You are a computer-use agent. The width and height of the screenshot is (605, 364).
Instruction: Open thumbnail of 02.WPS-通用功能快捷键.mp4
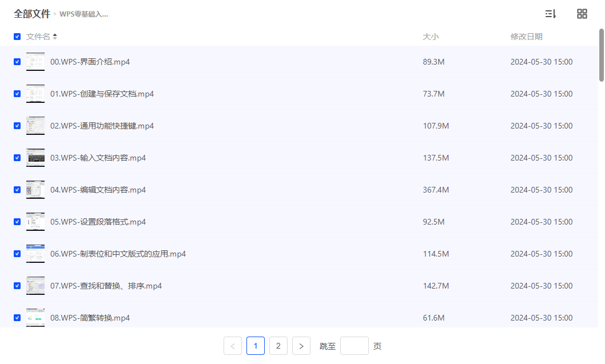click(35, 126)
